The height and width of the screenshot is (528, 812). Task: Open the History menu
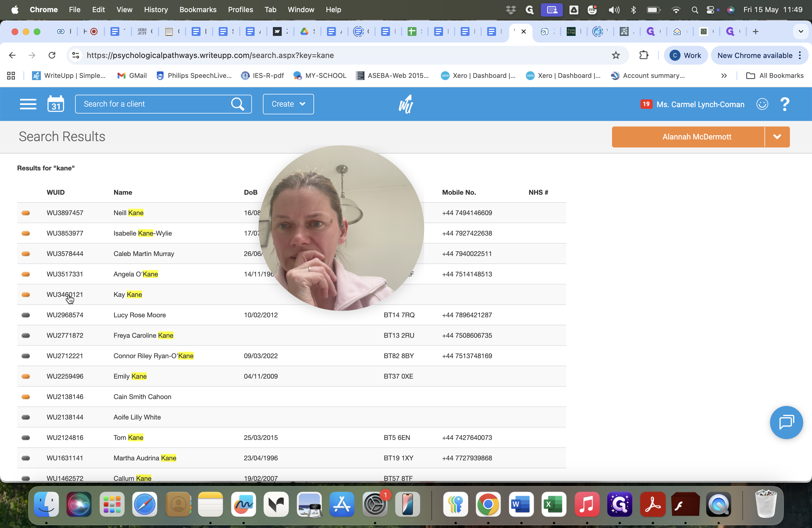pyautogui.click(x=155, y=10)
